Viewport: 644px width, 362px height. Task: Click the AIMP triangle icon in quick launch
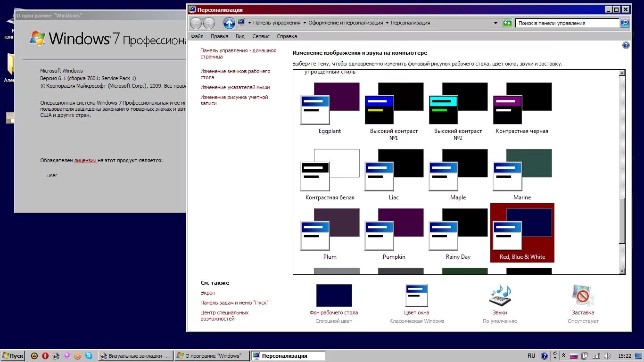(x=34, y=356)
